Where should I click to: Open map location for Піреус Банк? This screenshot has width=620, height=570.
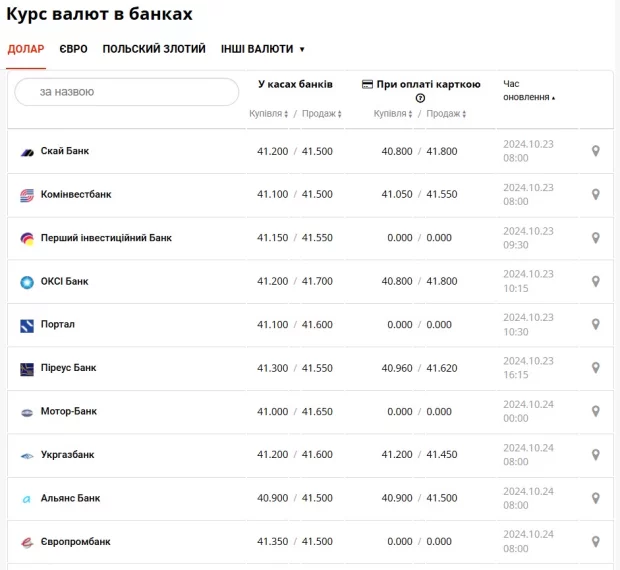[x=595, y=368]
